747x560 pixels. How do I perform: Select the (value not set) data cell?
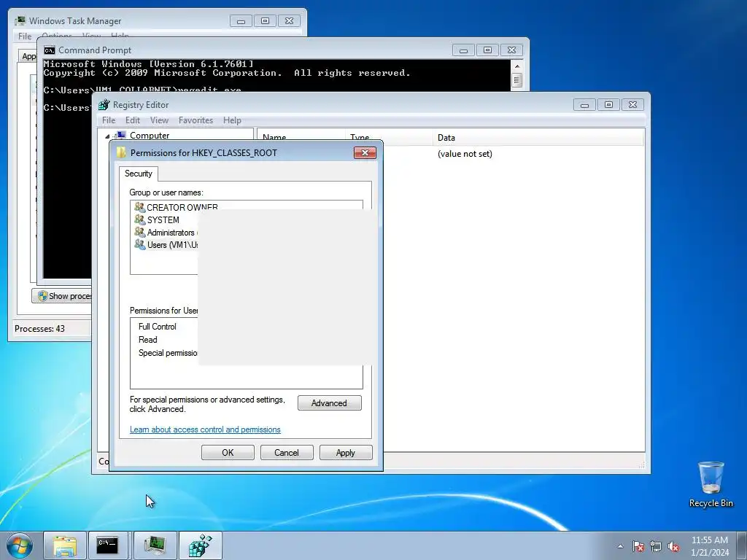click(465, 154)
